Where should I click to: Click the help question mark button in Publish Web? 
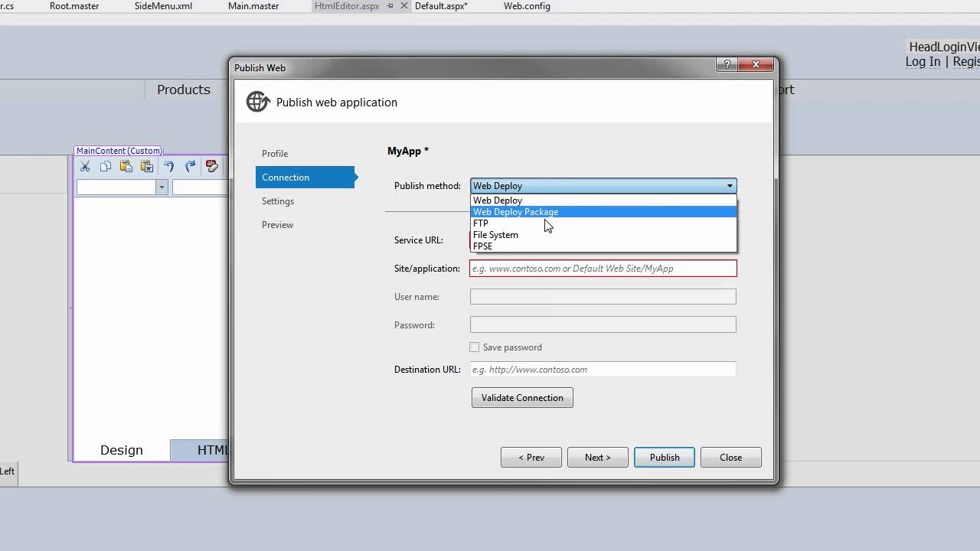click(727, 65)
